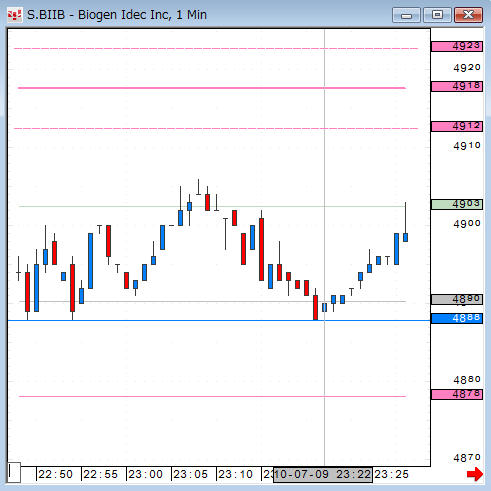Select the pink 4878 price label
This screenshot has width=491, height=491.
point(457,394)
